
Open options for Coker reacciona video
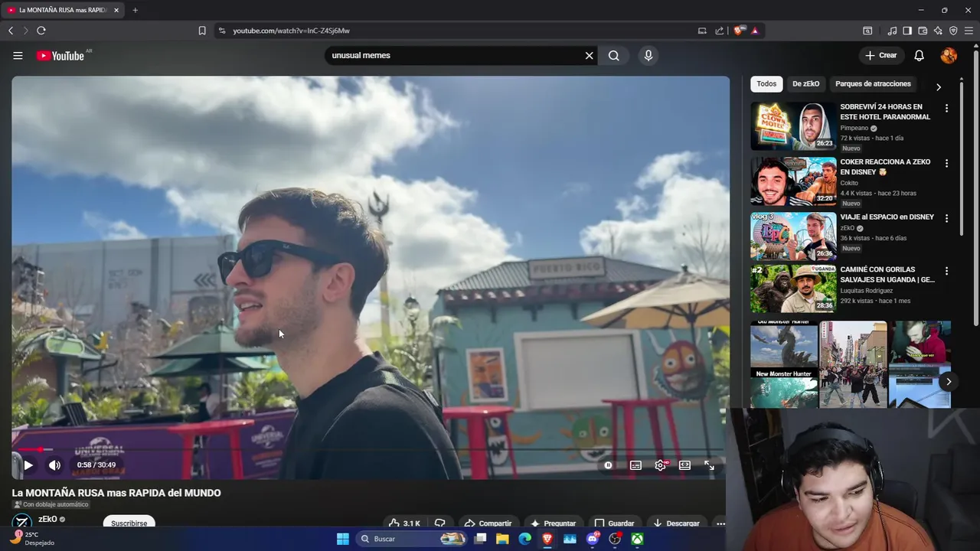[x=946, y=164]
